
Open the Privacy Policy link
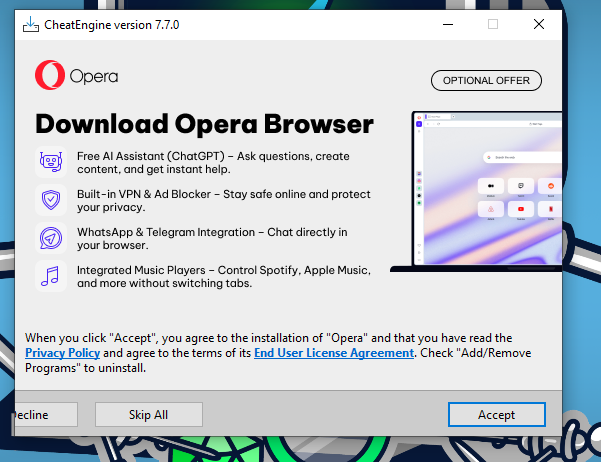click(x=62, y=353)
